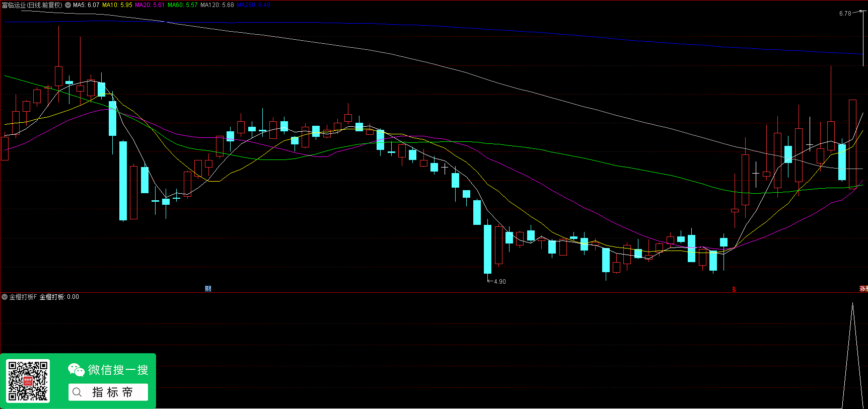The width and height of the screenshot is (868, 409).
Task: Click the 金箍打板F indicator name
Action: 23,297
